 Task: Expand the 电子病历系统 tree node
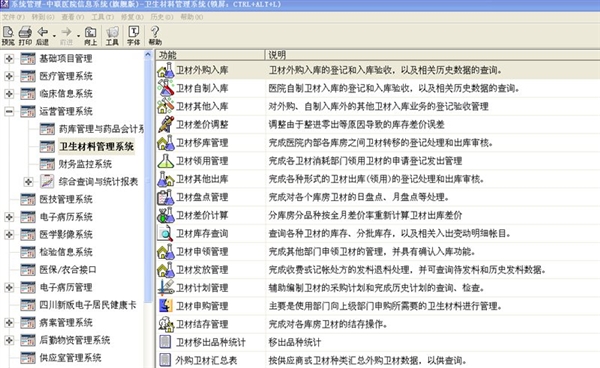pyautogui.click(x=9, y=217)
